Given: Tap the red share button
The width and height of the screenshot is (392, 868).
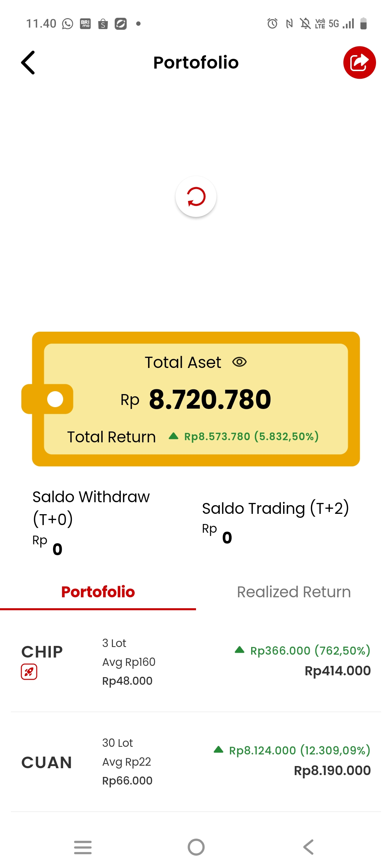Looking at the screenshot, I should coord(359,62).
